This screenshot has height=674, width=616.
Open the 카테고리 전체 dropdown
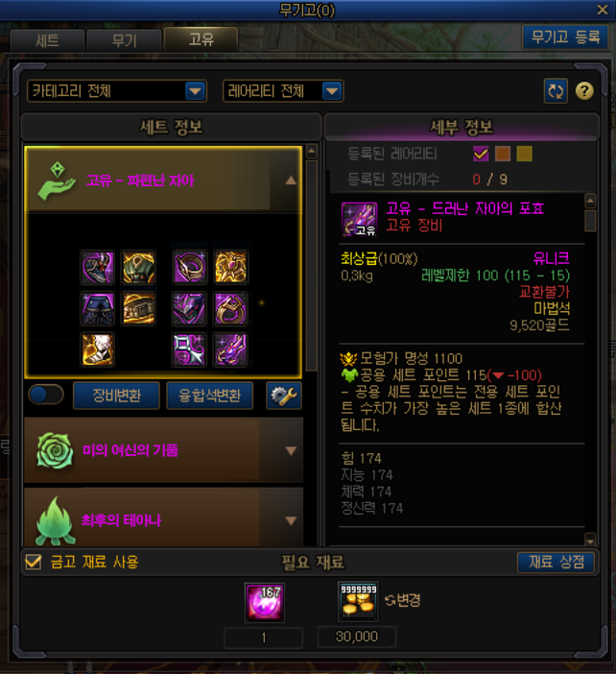click(x=117, y=91)
